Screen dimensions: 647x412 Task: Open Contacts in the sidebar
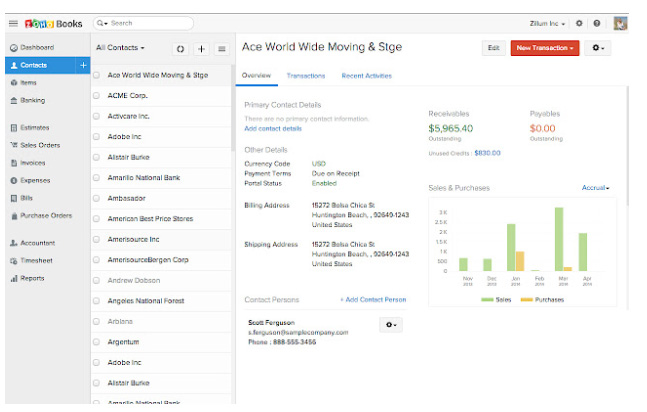[40, 65]
